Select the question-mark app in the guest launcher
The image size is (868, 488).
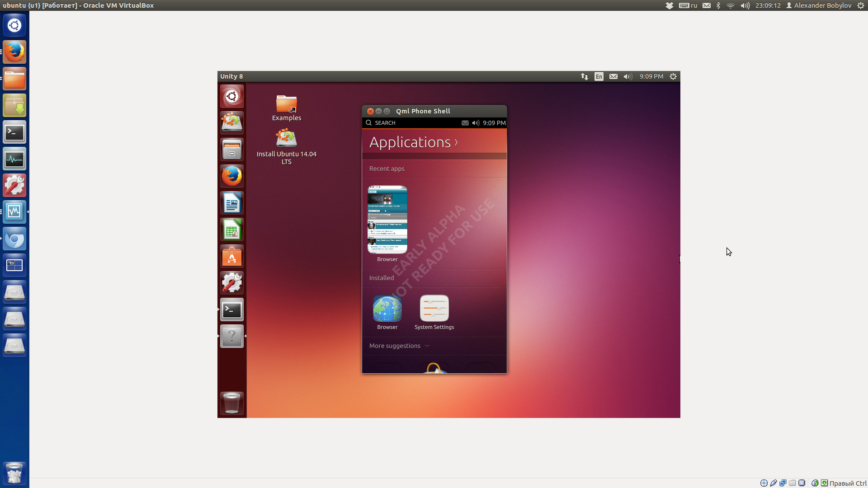(x=232, y=336)
